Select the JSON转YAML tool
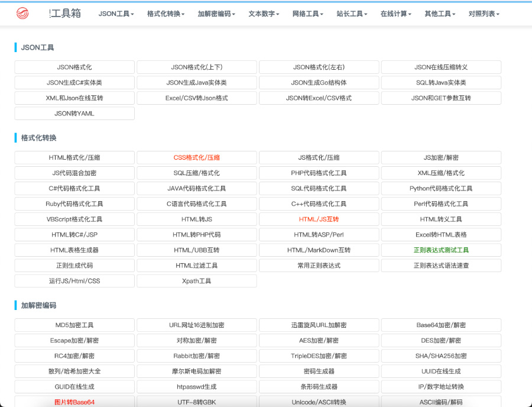532x407 pixels. (x=74, y=114)
